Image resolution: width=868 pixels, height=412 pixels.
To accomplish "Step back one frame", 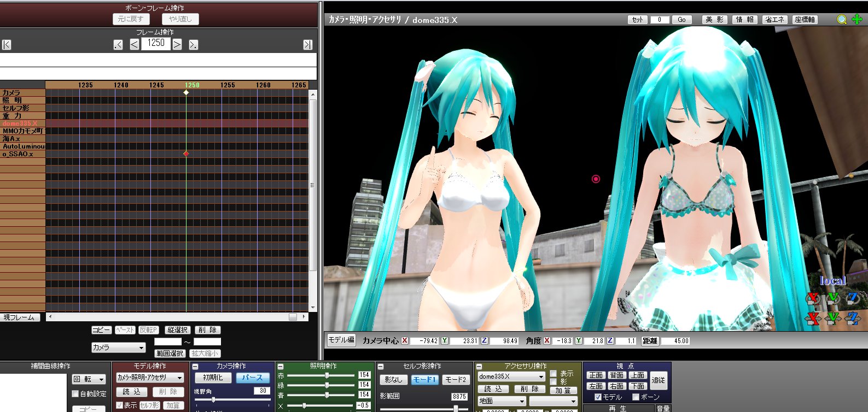I will [135, 45].
